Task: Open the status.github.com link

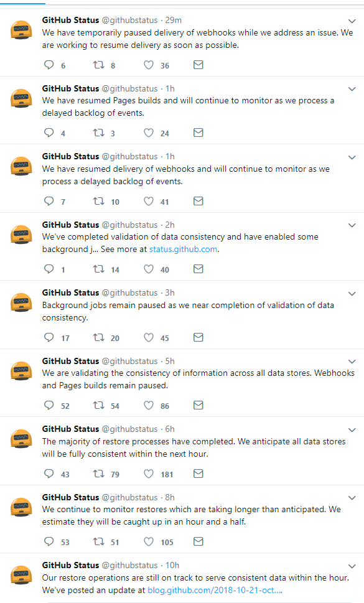Action: coord(183,249)
